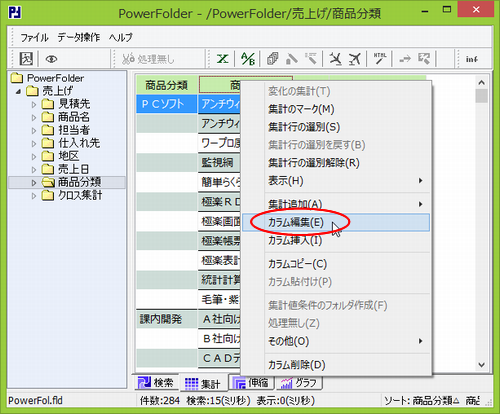
Task: Click the scroll down arrow of the table
Action: (481, 365)
